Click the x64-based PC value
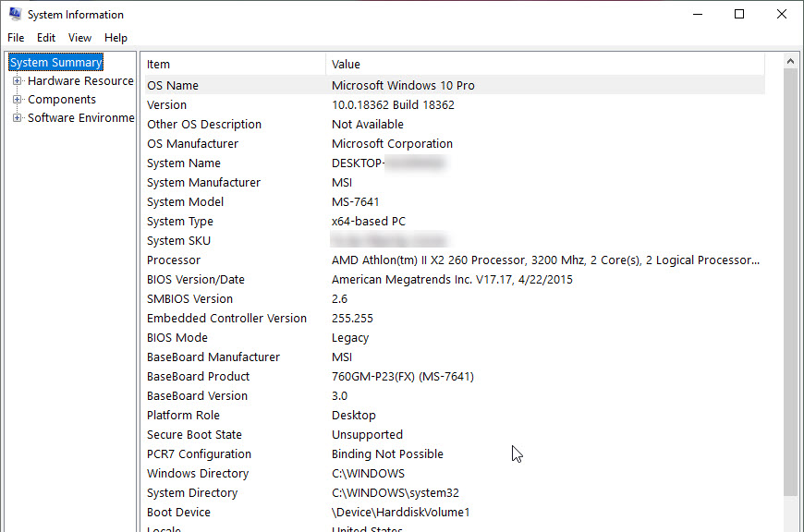This screenshot has height=532, width=804. coord(369,222)
